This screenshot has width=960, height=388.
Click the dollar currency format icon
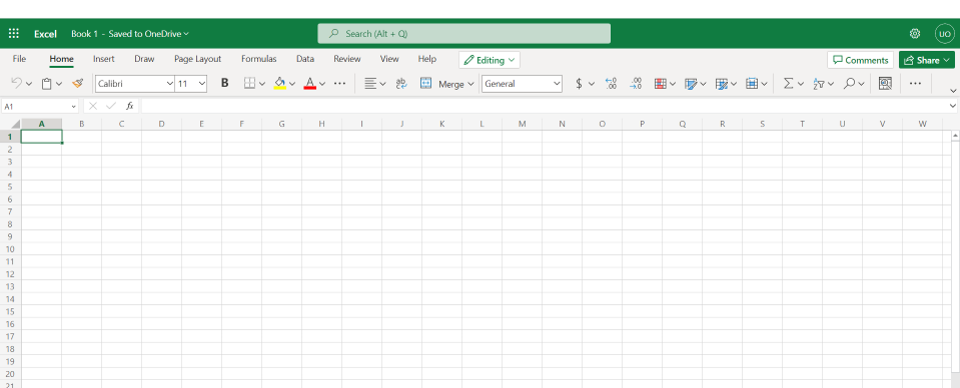(579, 84)
